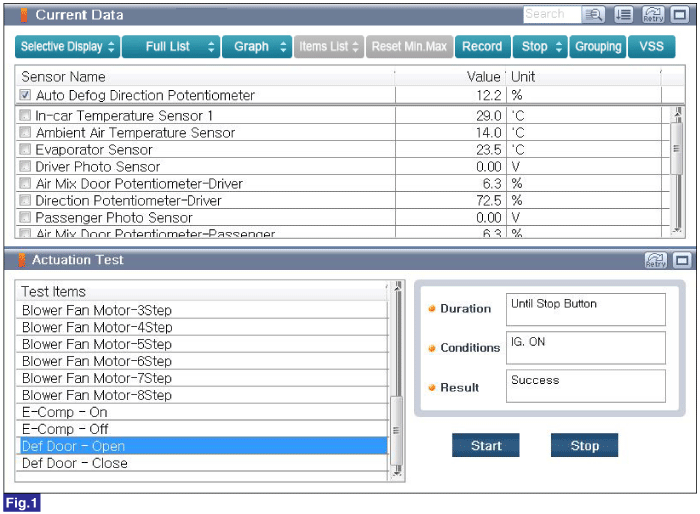Select Def Door - Close test item
The width and height of the screenshot is (700, 514).
[202, 463]
